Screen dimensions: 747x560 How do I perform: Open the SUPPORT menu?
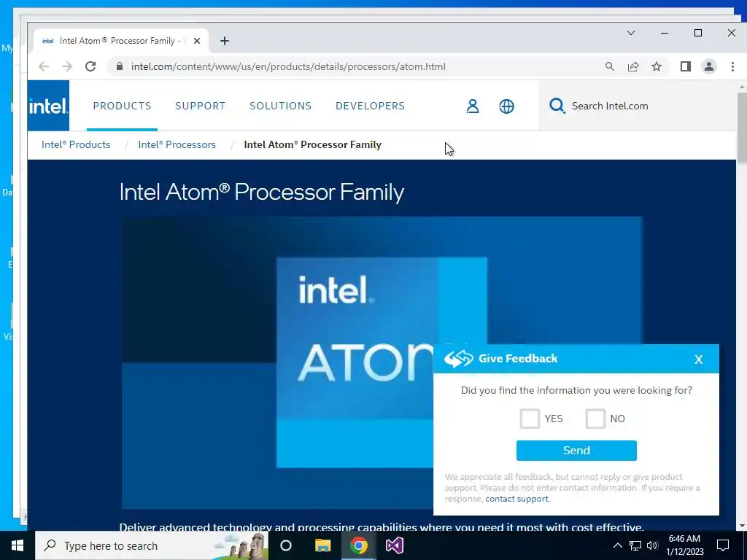click(x=200, y=106)
